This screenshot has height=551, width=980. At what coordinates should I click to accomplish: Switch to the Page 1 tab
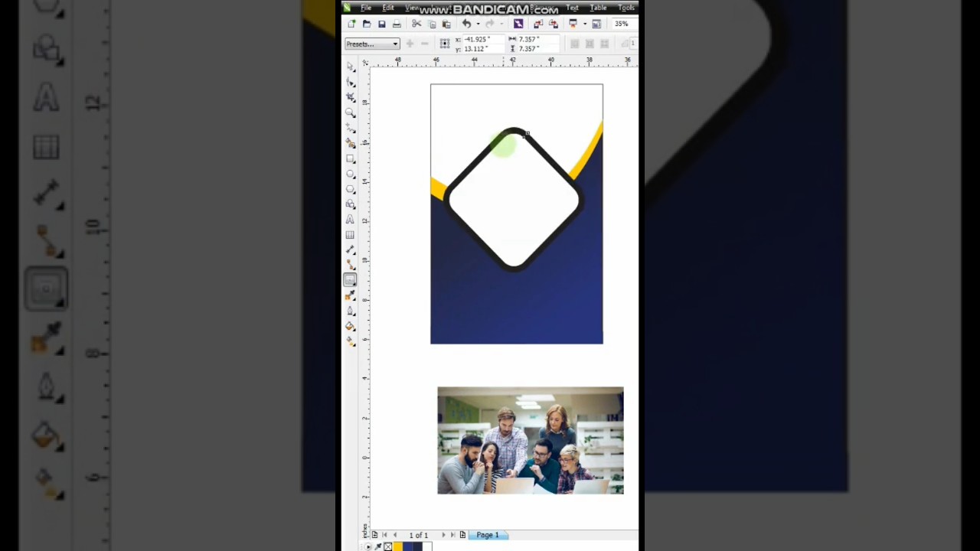(x=487, y=535)
